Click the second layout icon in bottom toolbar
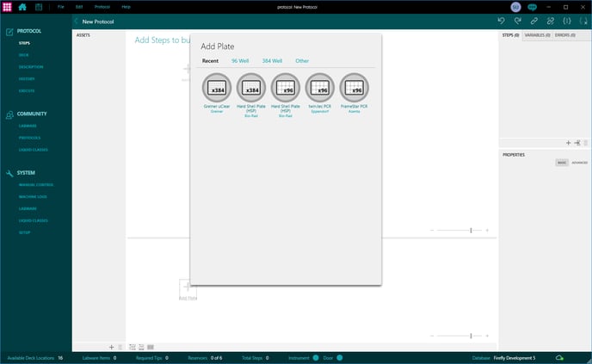 pos(141,347)
